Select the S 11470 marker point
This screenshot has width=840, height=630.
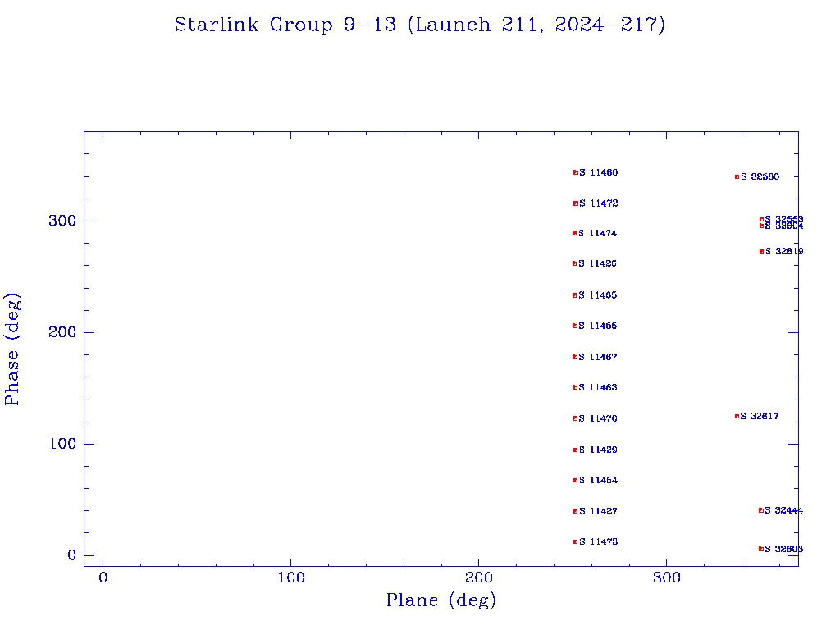click(575, 418)
